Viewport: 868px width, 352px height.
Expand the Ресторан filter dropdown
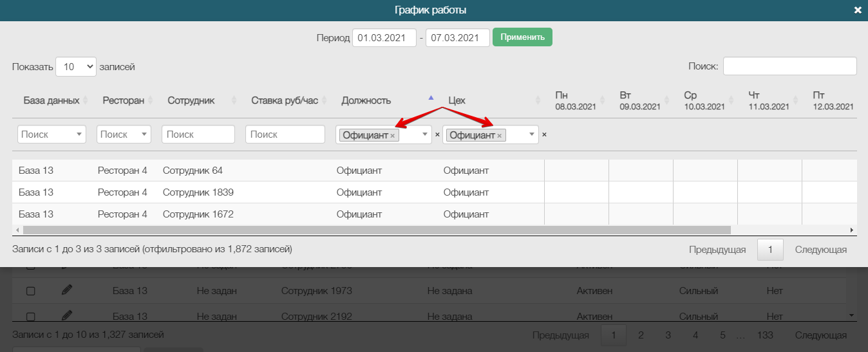124,134
